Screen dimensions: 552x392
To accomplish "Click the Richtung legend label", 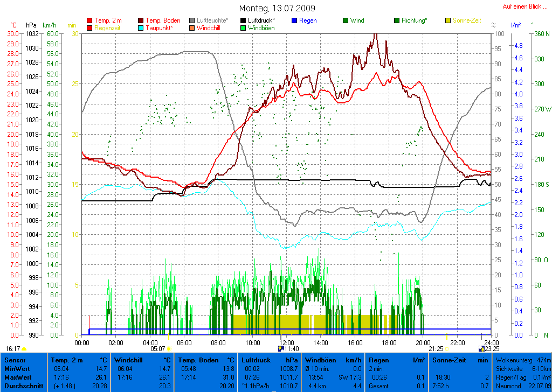I will (x=414, y=20).
